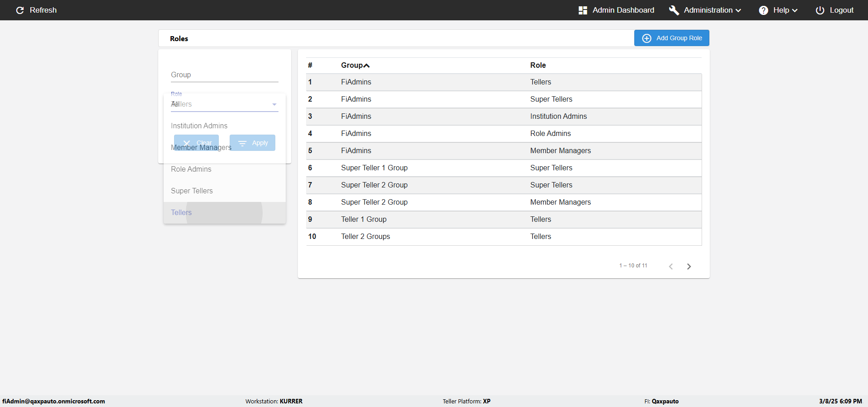Select Institution Admins from the Role dropdown
This screenshot has height=407, width=868.
(225, 126)
